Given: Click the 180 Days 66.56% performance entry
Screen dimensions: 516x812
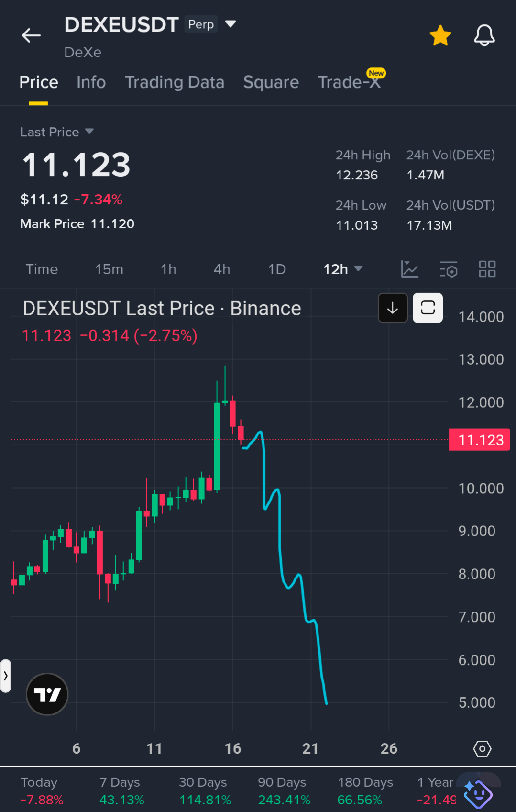Looking at the screenshot, I should click(365, 791).
